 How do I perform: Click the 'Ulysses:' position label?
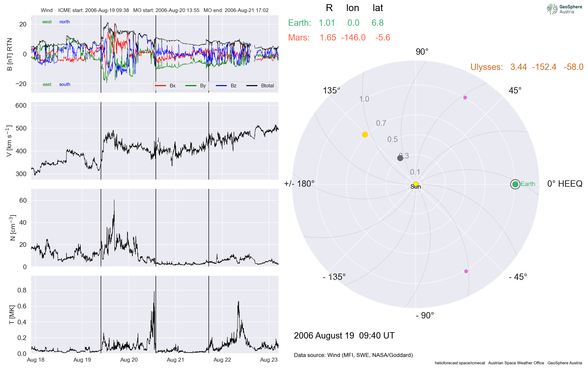(x=487, y=67)
